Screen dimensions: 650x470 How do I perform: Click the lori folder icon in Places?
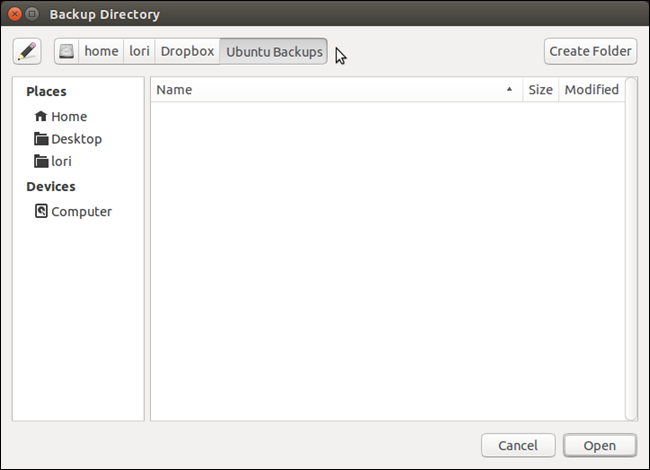pyautogui.click(x=41, y=161)
